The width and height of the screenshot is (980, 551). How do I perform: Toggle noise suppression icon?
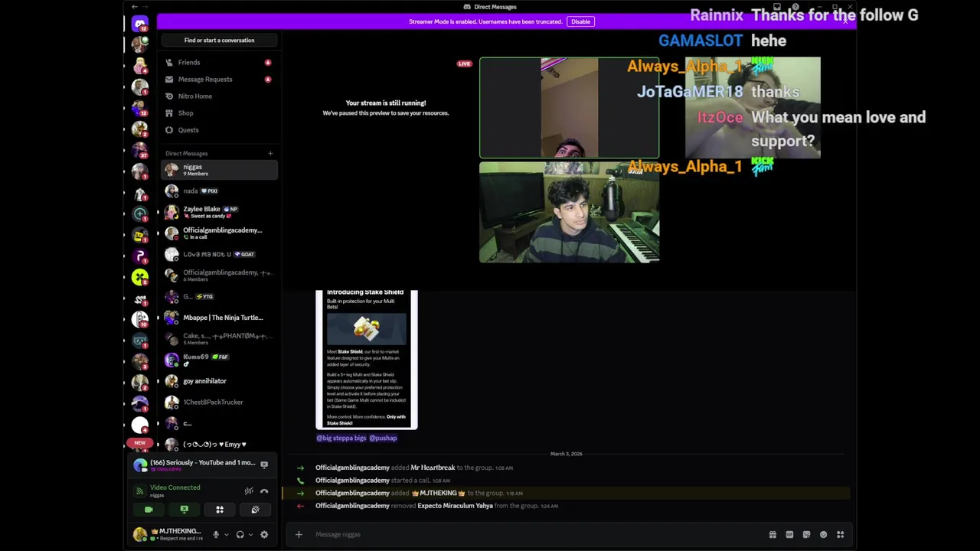[x=249, y=491]
